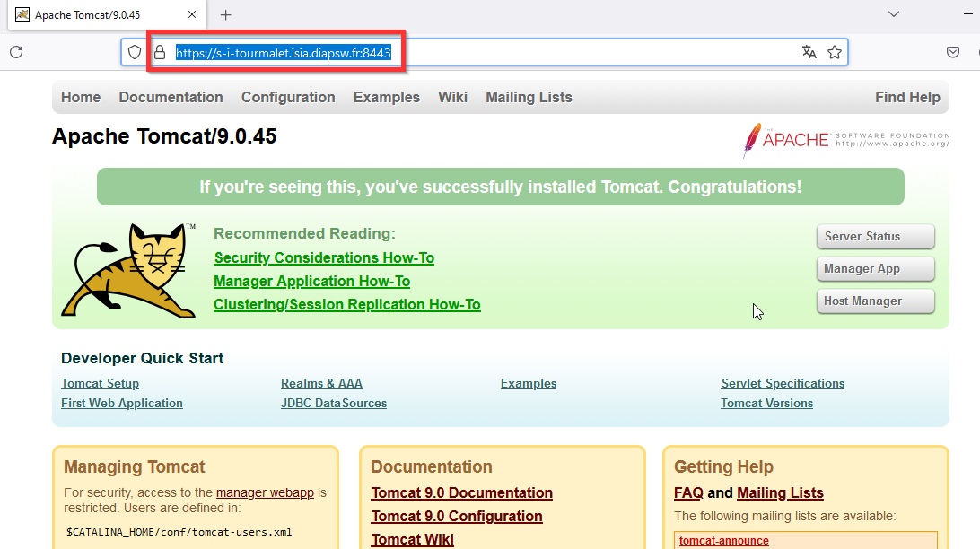Image resolution: width=980 pixels, height=549 pixels.
Task: Click the padlock site security icon
Action: pyautogui.click(x=160, y=52)
